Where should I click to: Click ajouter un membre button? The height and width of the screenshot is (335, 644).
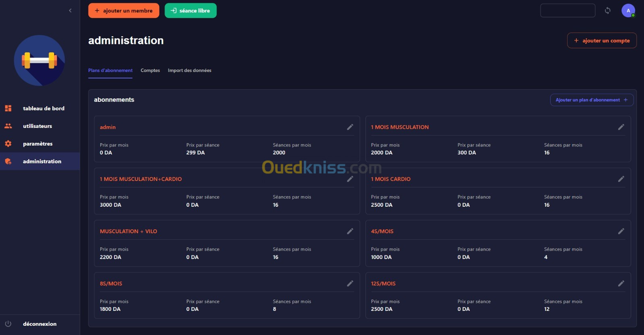click(x=124, y=10)
